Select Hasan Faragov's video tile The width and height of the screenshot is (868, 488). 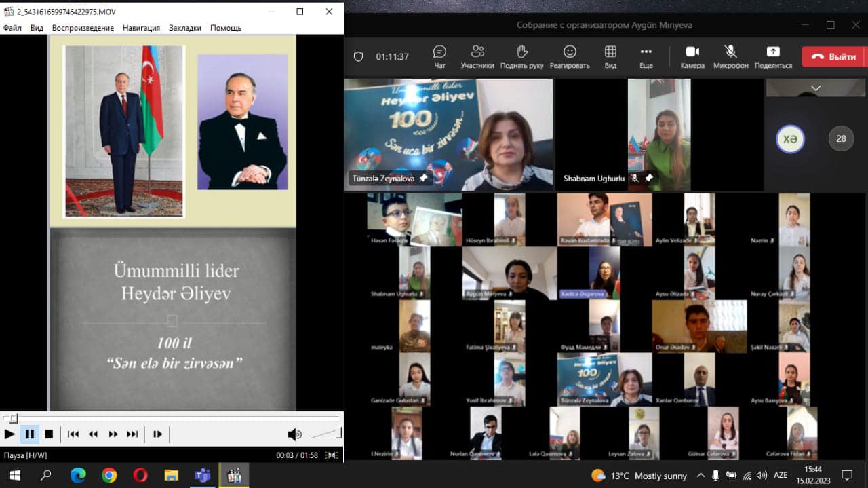[414, 219]
